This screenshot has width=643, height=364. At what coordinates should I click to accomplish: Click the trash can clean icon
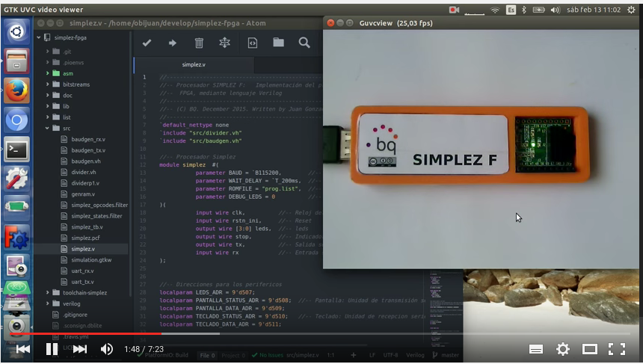199,43
